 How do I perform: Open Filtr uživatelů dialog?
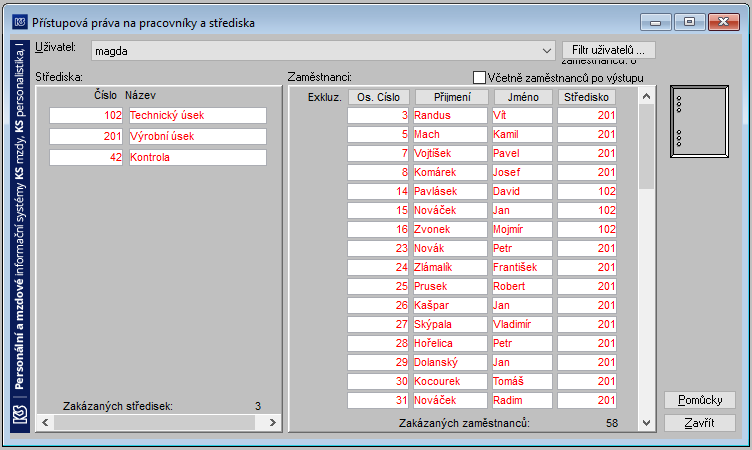[x=608, y=50]
